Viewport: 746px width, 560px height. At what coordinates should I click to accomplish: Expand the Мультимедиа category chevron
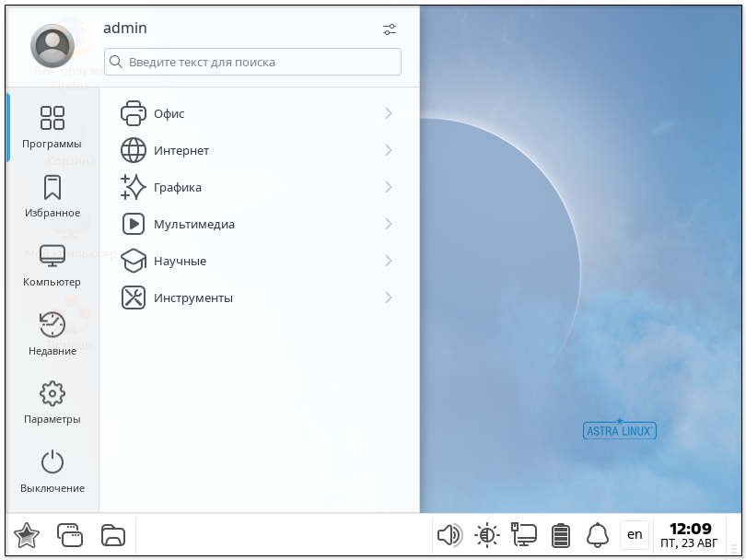pos(389,224)
